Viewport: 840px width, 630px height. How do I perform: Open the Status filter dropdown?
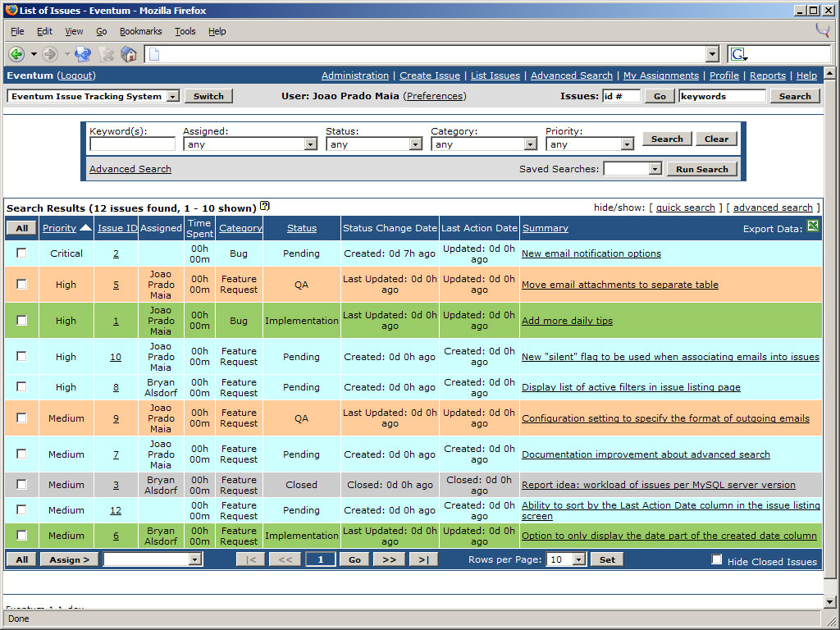(374, 144)
